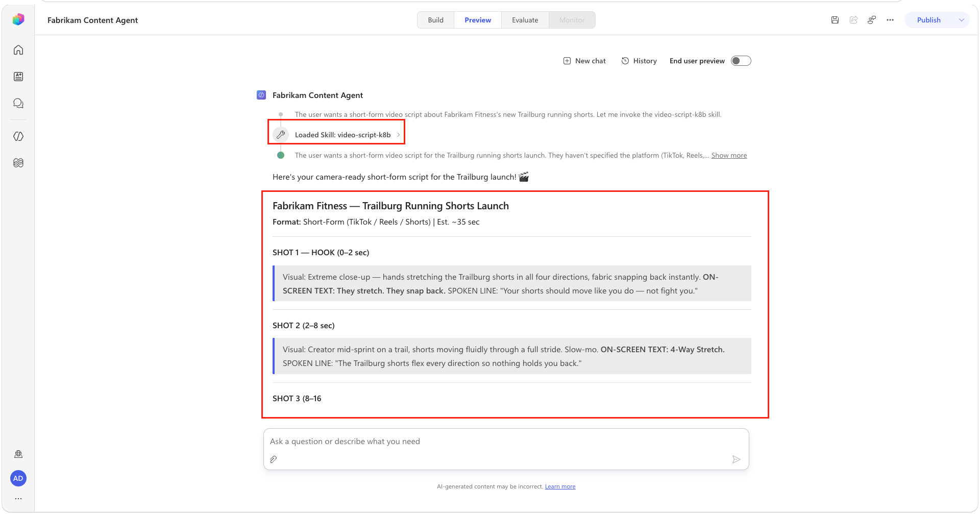Open the agents icon in sidebar
This screenshot has height=514, width=980.
tap(18, 136)
